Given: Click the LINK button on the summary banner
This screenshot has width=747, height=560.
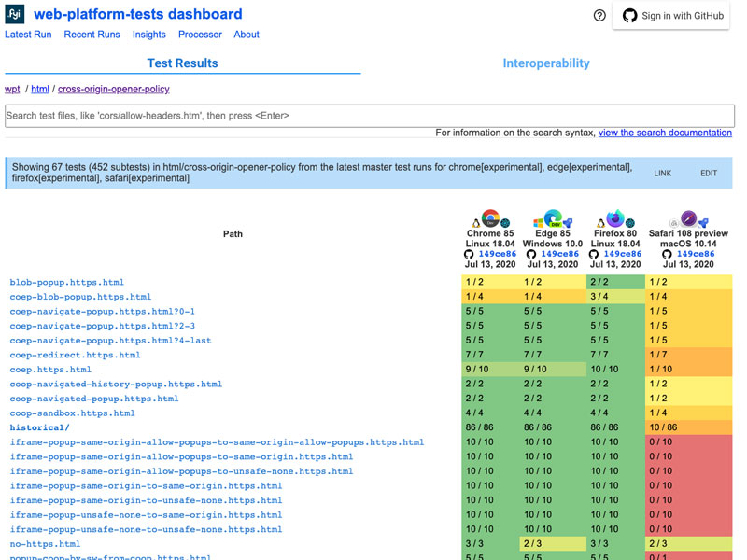Looking at the screenshot, I should click(x=662, y=173).
